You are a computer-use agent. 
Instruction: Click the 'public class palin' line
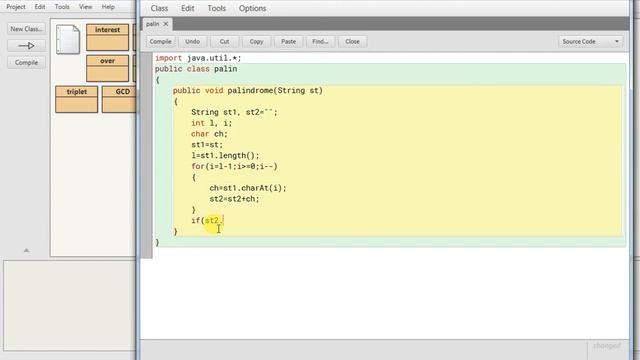tap(196, 69)
